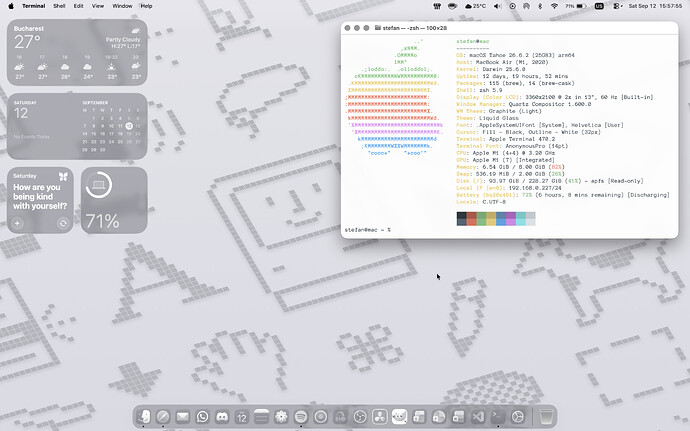Click the blue swatch in Terminal color palette
Screen dimensions: 690x431
point(501,218)
